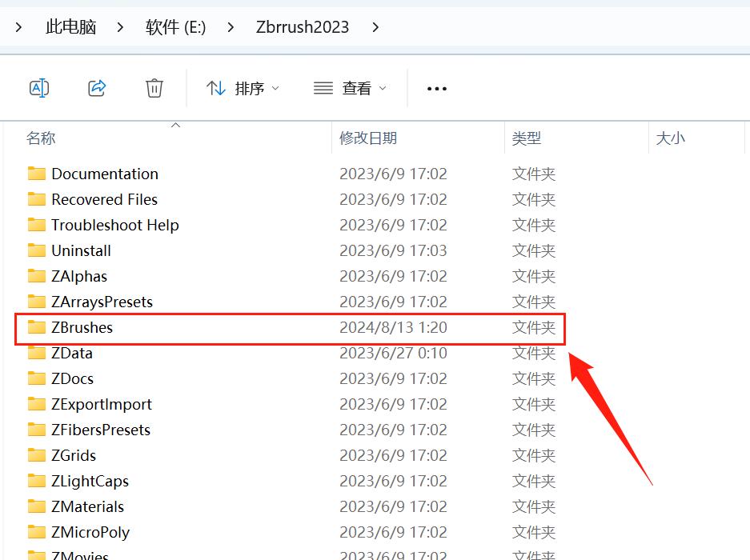The height and width of the screenshot is (560, 750).
Task: Click 文件夹 type in ZMaterials row
Action: (534, 507)
